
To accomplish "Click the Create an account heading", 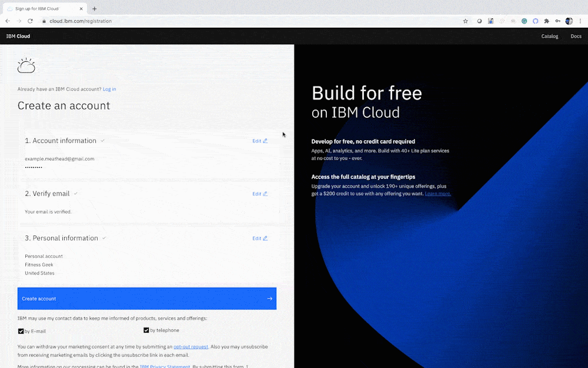I will (64, 105).
